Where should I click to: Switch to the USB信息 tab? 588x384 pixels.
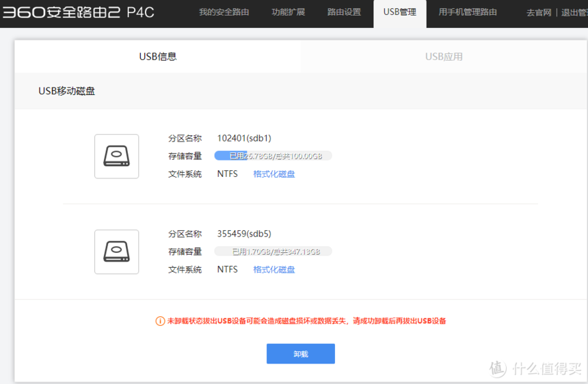click(158, 57)
